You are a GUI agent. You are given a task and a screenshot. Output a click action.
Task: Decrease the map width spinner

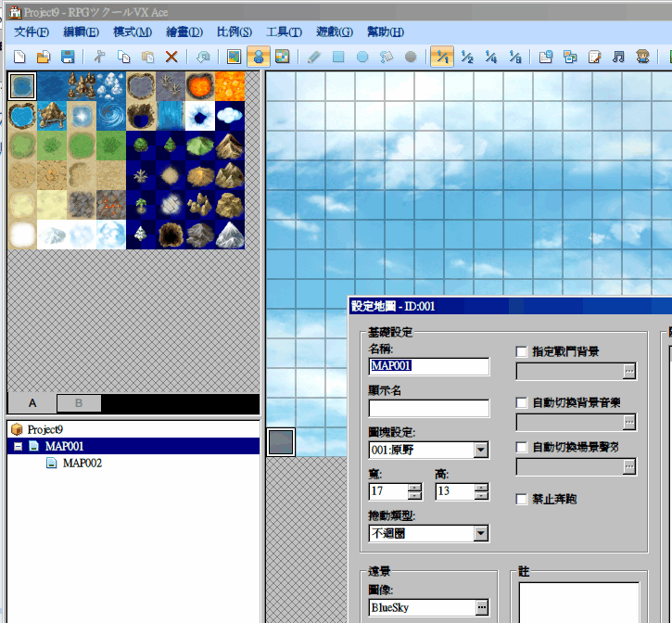click(414, 495)
